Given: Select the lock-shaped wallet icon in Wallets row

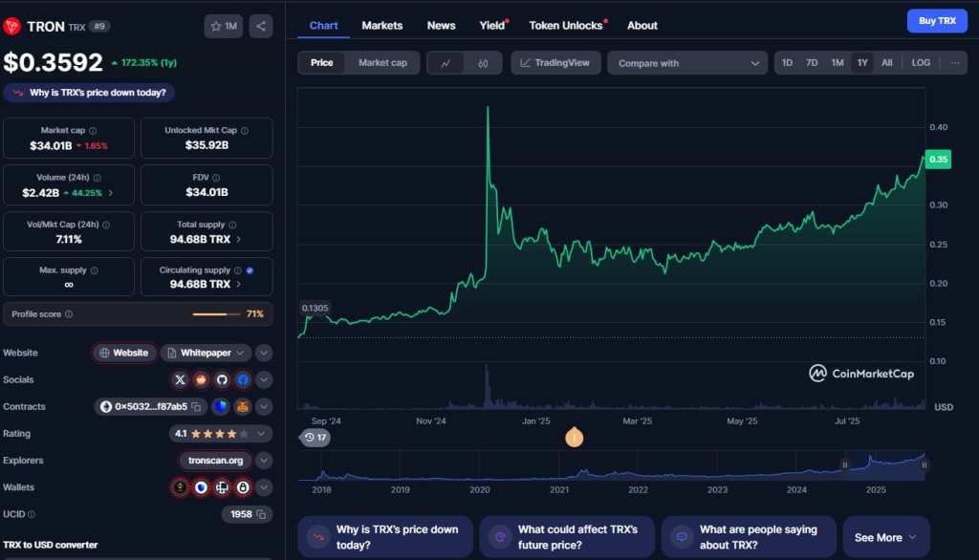Looking at the screenshot, I should pos(243,487).
